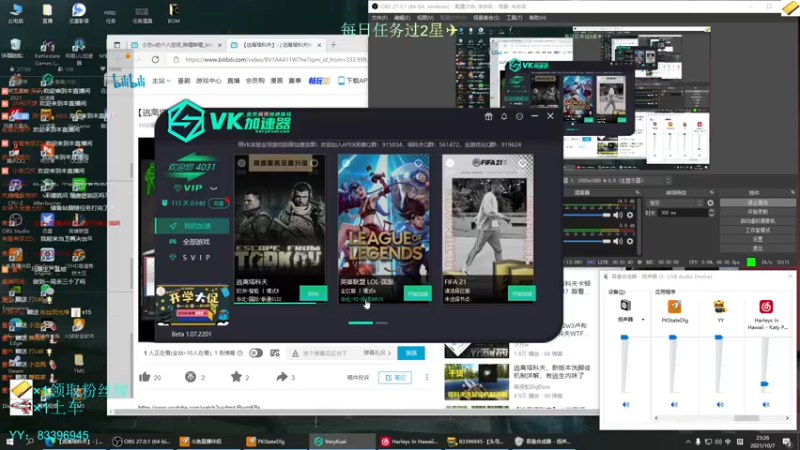Open transition properties gear in OBS
800x450 pixels.
click(x=710, y=203)
